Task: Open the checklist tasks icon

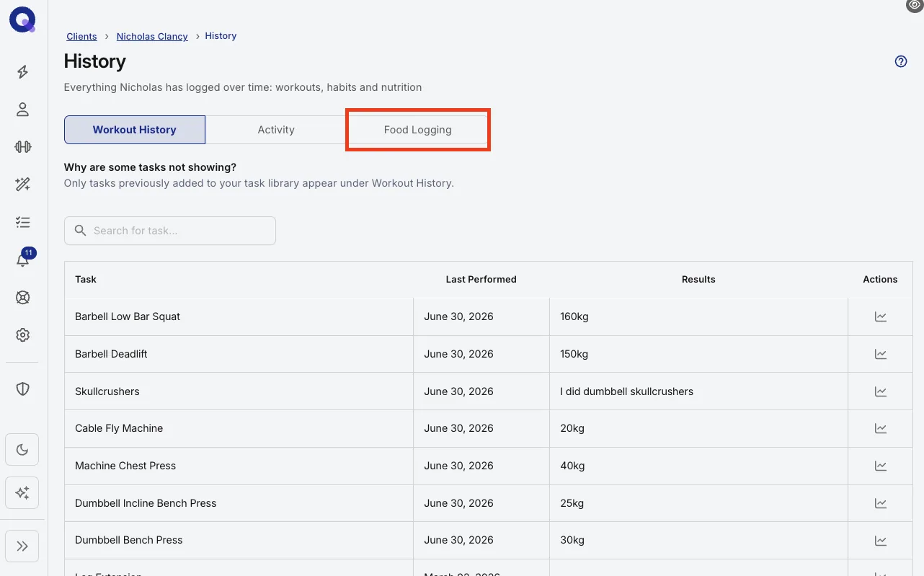Action: pos(22,222)
